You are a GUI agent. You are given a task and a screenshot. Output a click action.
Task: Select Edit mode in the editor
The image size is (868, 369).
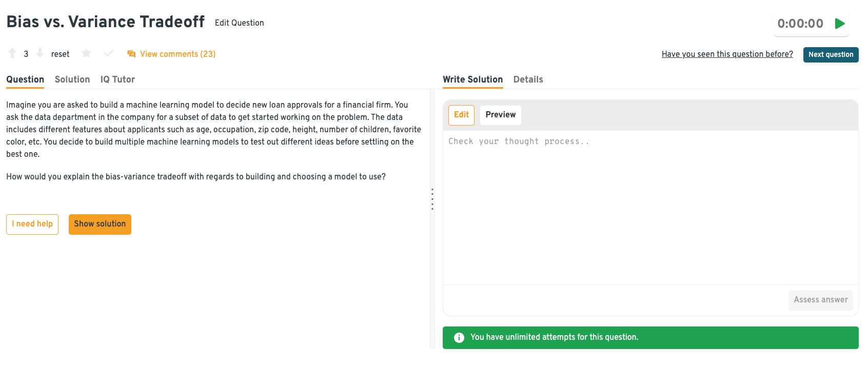click(461, 115)
